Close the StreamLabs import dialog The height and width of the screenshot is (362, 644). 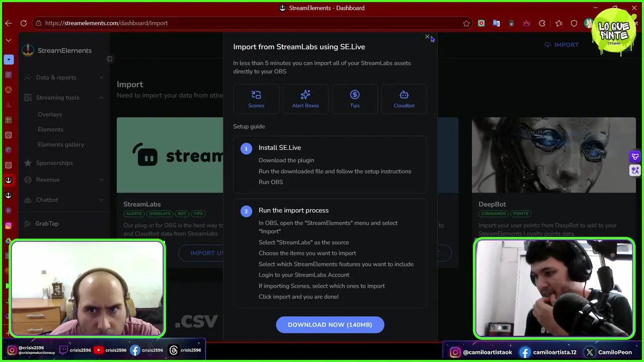pyautogui.click(x=427, y=37)
